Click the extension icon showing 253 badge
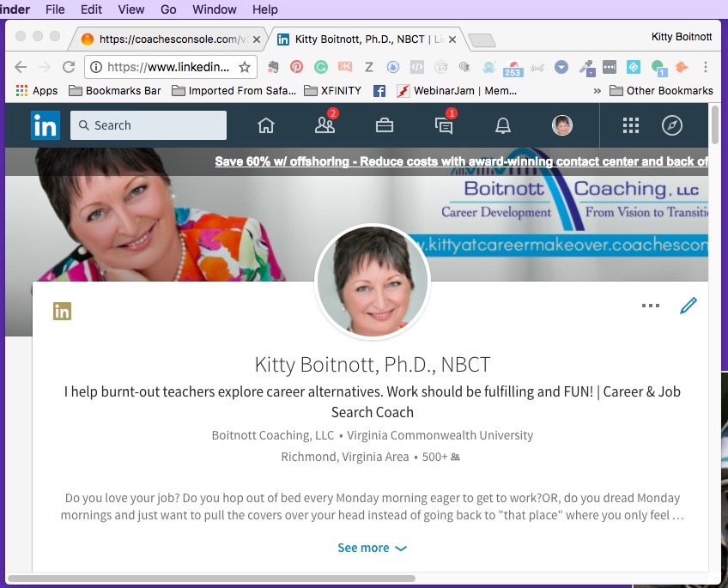This screenshot has height=588, width=728. tap(513, 69)
